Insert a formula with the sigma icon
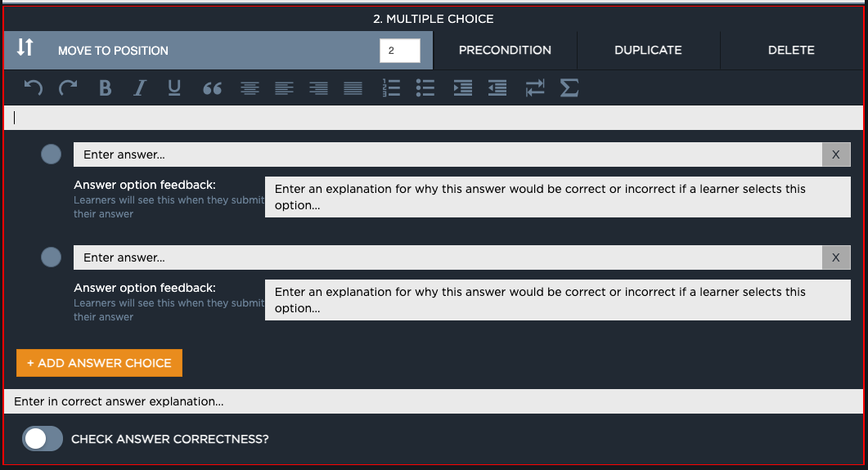 (x=569, y=88)
